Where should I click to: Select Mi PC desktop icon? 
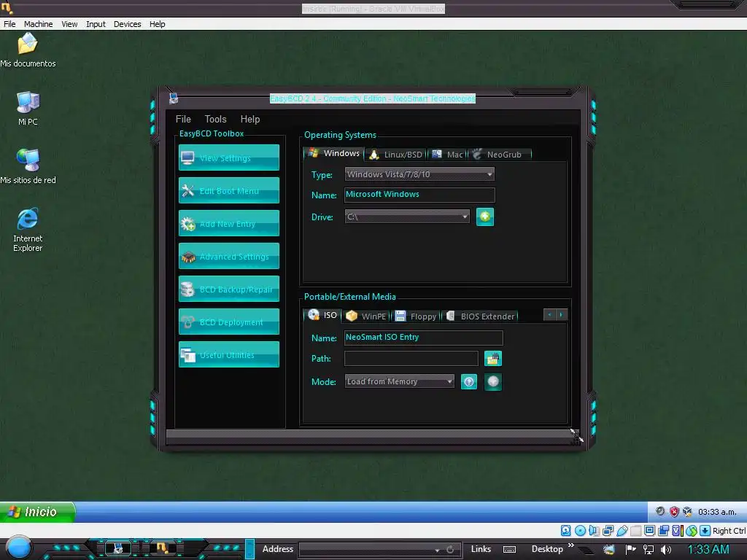[28, 108]
